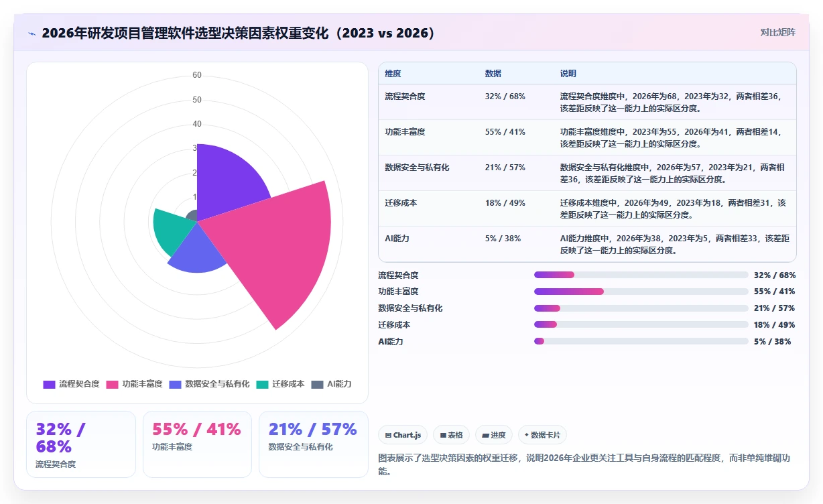Toggle the 数据安全与私有化 legend swatch
The height and width of the screenshot is (504, 823).
point(175,384)
